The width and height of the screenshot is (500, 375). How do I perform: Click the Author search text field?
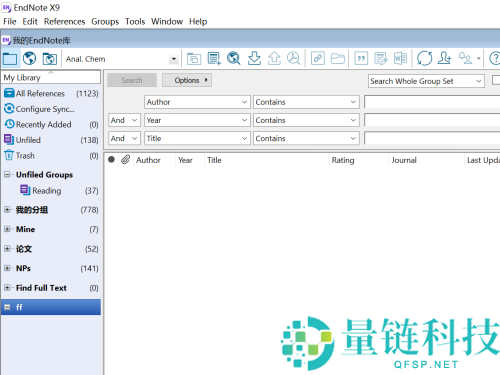tap(432, 102)
